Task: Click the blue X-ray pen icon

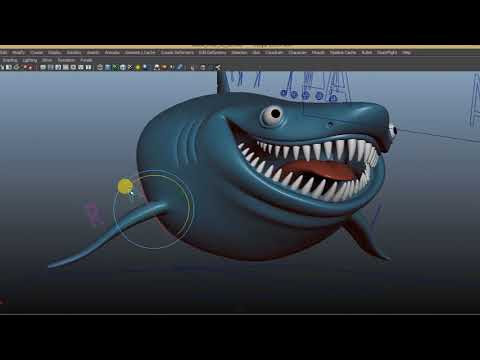Action: [180, 67]
